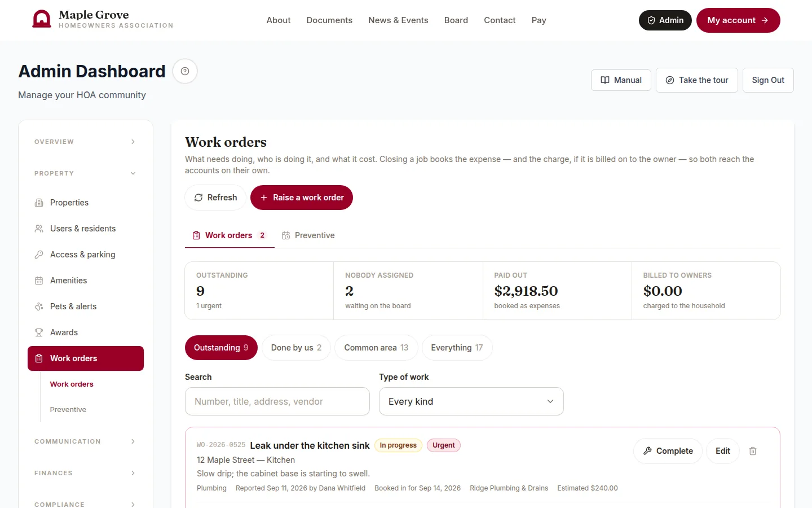
Task: Open Awards in the sidebar
Action: (86, 332)
